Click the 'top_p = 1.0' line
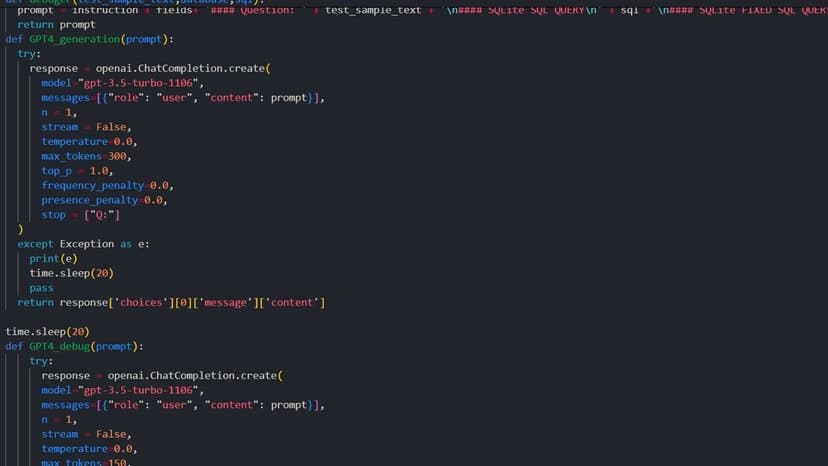This screenshot has height=466, width=828. click(x=77, y=171)
